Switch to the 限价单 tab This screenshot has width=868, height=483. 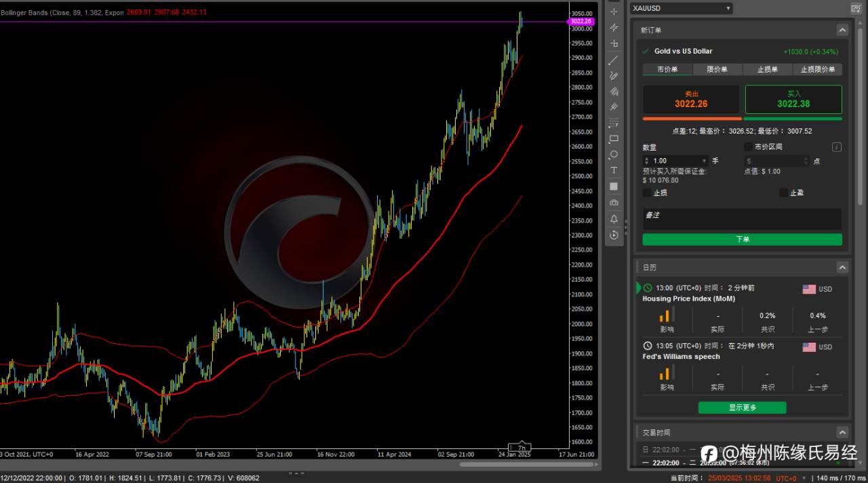coord(717,69)
